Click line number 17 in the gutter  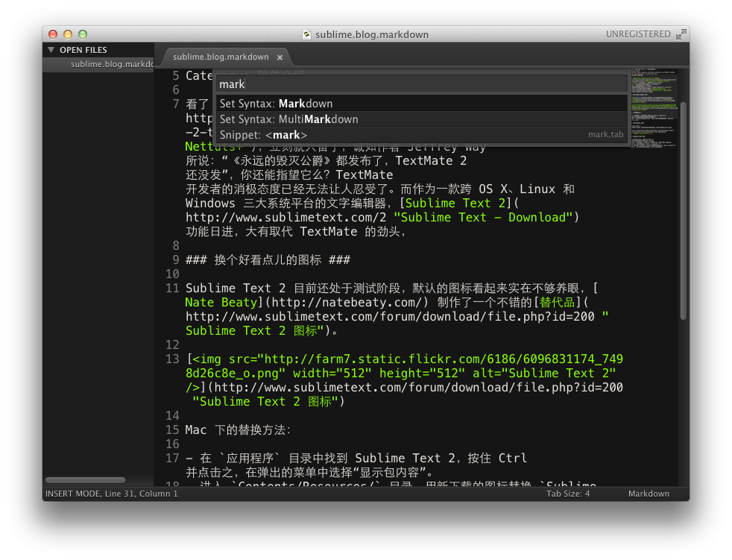172,458
